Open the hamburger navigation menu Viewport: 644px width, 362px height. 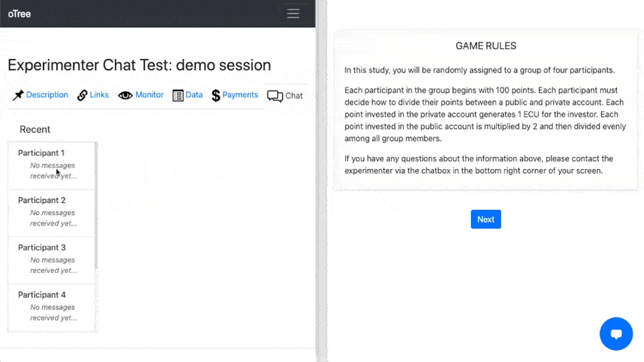point(293,14)
